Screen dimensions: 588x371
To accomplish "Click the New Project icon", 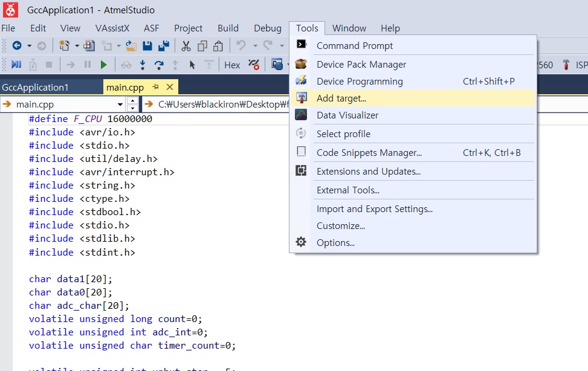I will pos(64,46).
